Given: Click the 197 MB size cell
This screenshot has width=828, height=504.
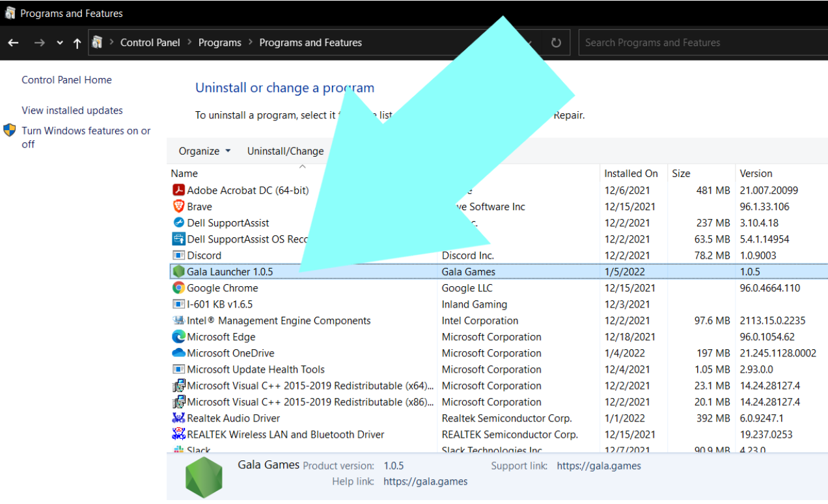Looking at the screenshot, I should tap(713, 353).
